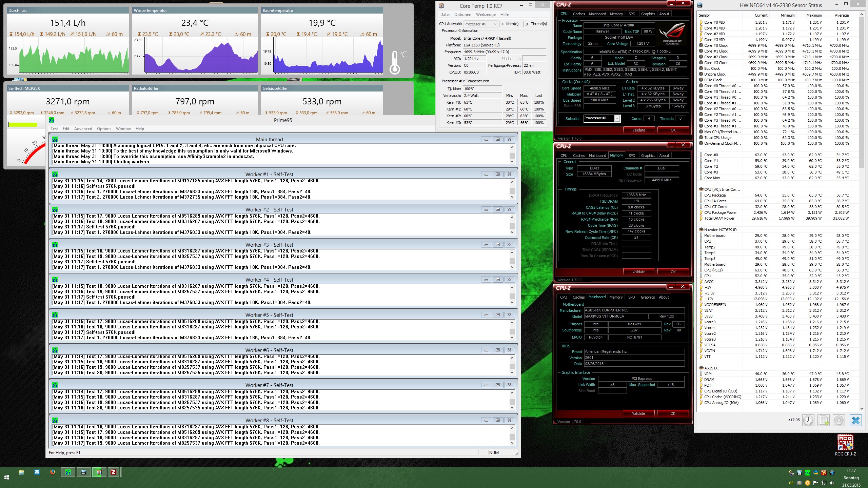Click the Main thread log scrollbar up arrow
Viewport: 868px width, 488px height.
tap(512, 147)
